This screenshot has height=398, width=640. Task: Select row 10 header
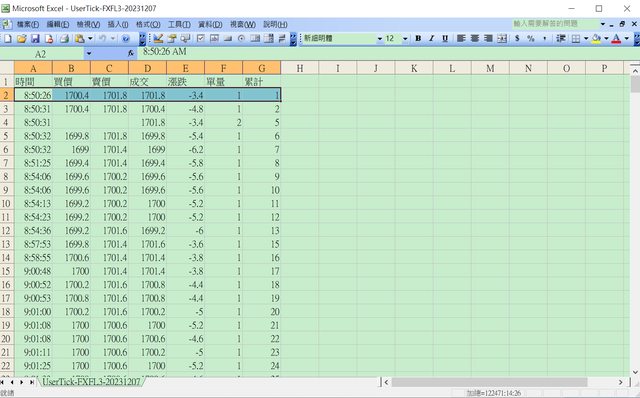point(7,203)
